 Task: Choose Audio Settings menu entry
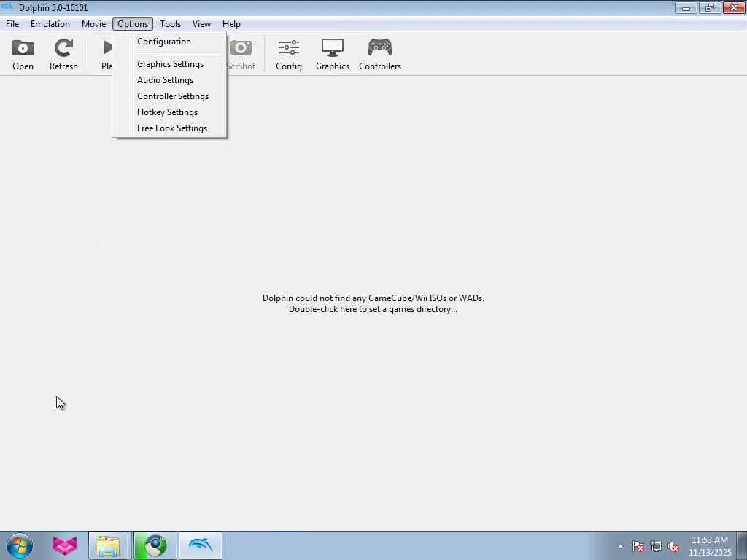coord(169,80)
